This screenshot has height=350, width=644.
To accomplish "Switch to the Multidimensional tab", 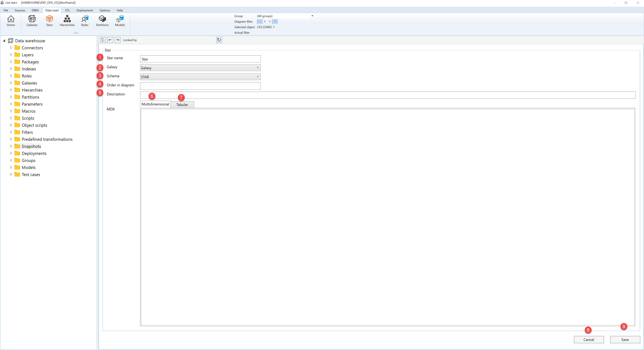I will [x=155, y=104].
